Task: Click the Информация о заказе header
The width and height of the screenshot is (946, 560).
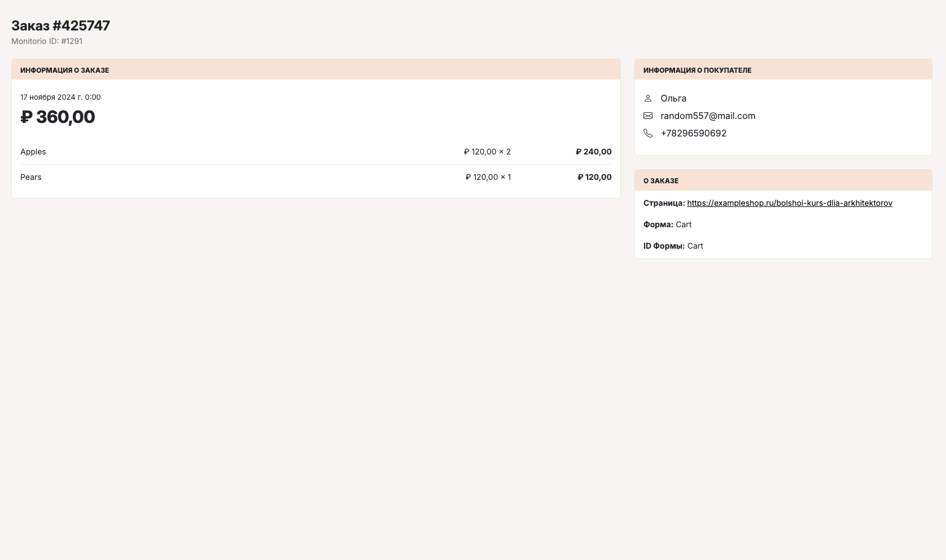Action: pos(64,70)
